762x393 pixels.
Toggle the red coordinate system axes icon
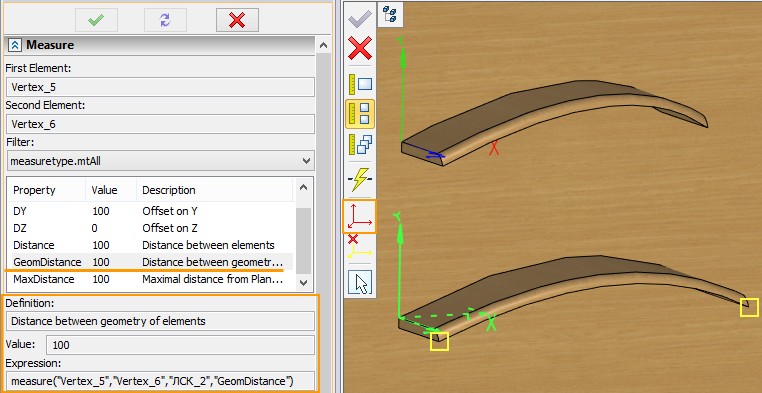pyautogui.click(x=360, y=217)
